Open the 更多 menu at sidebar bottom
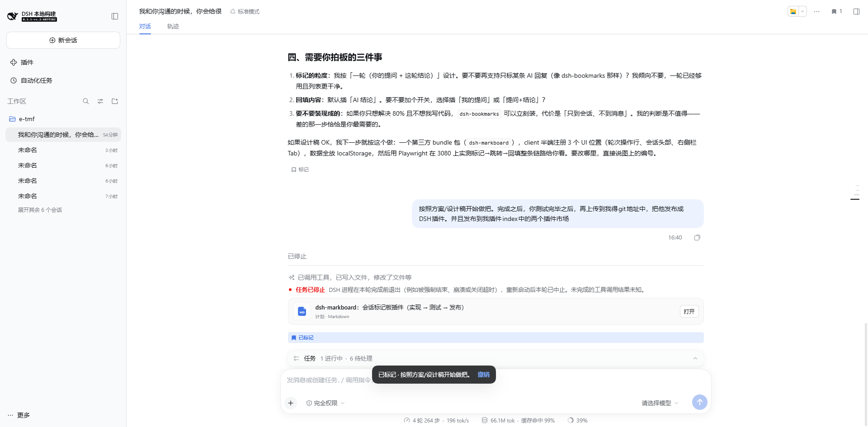 coord(19,415)
